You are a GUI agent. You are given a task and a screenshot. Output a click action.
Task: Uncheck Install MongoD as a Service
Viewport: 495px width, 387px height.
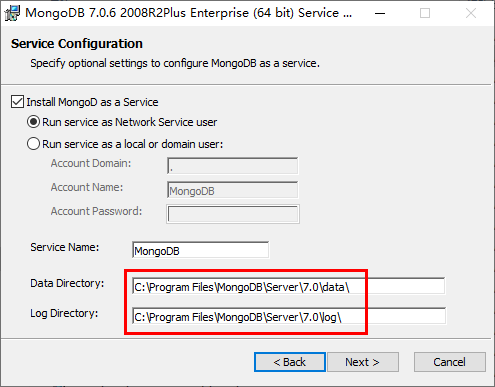[17, 102]
